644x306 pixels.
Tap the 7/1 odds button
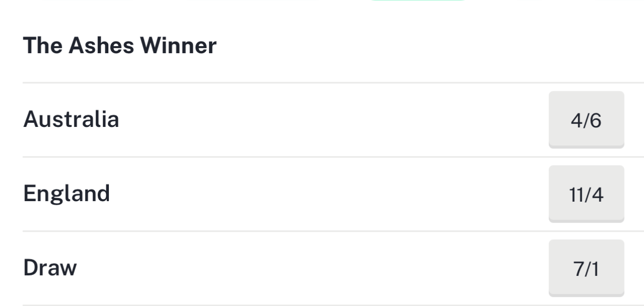coord(586,268)
